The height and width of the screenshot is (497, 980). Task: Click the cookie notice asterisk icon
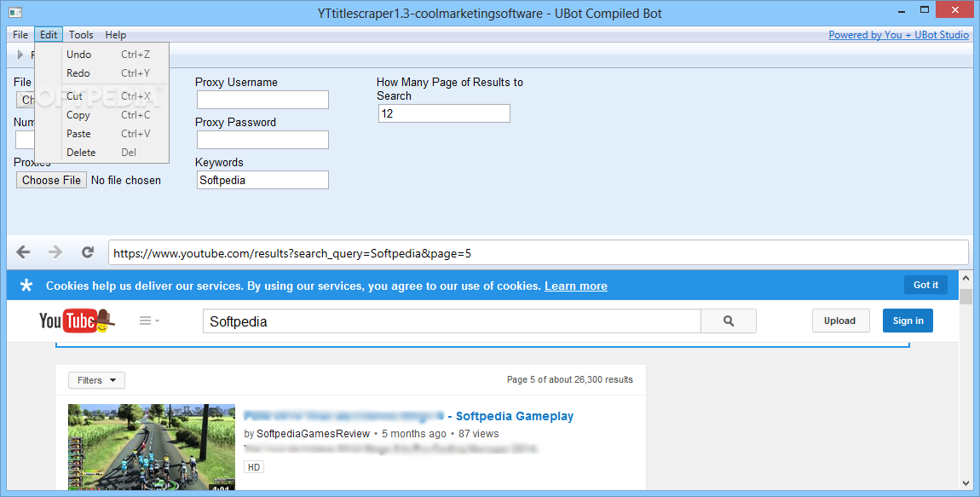click(x=26, y=286)
